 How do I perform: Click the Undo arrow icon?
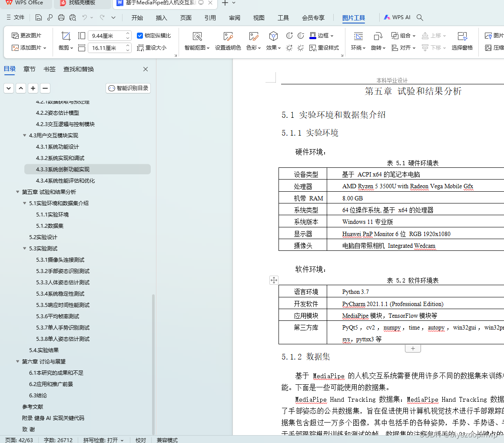pos(85,17)
